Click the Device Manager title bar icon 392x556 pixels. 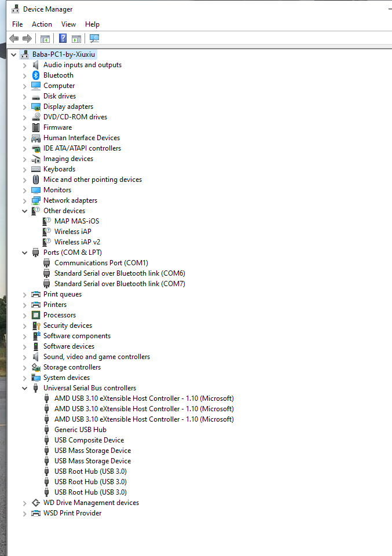(x=15, y=9)
